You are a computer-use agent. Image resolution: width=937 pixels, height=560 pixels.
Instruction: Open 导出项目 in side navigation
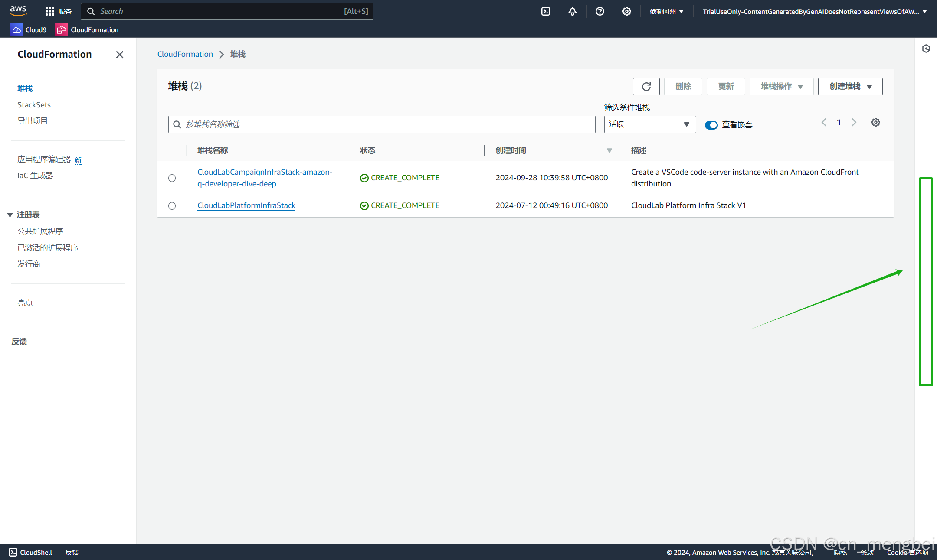tap(33, 121)
